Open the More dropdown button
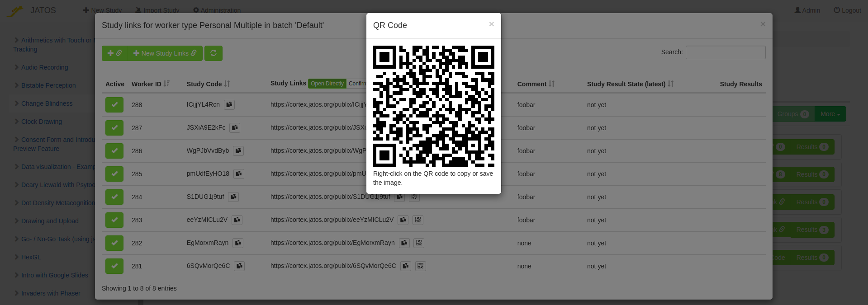868x305 pixels. [830, 114]
